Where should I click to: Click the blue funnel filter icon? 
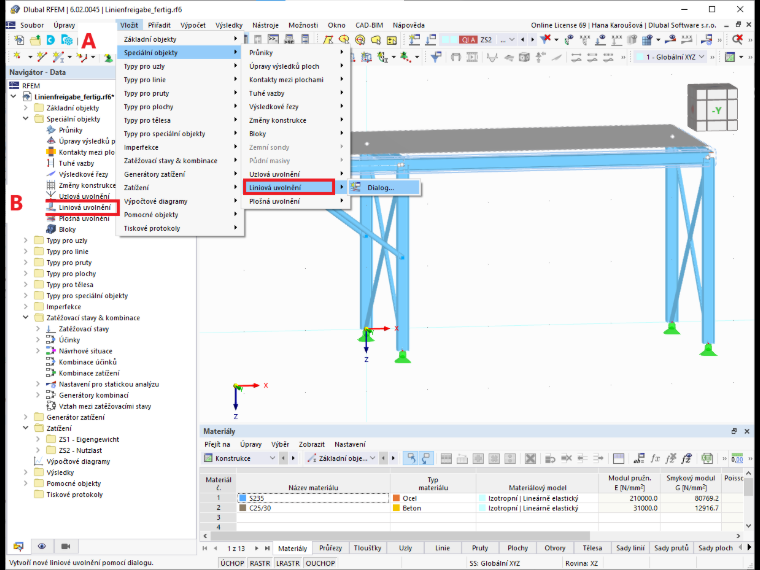point(435,57)
